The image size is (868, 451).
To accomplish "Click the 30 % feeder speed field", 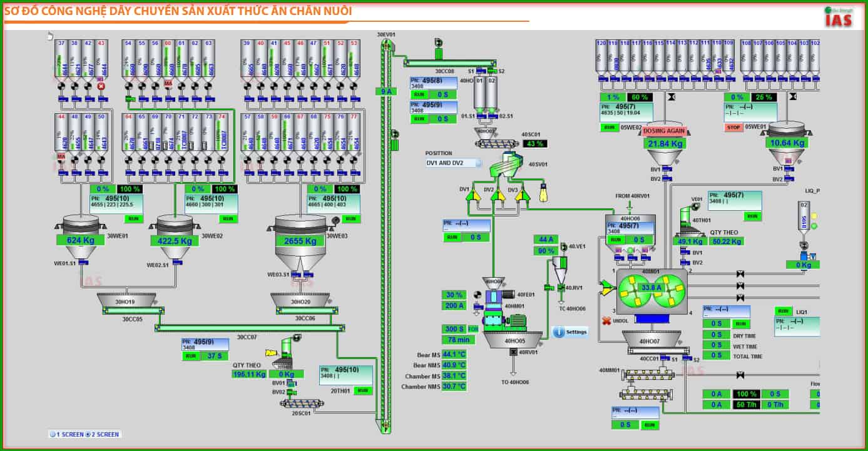I will 455,295.
